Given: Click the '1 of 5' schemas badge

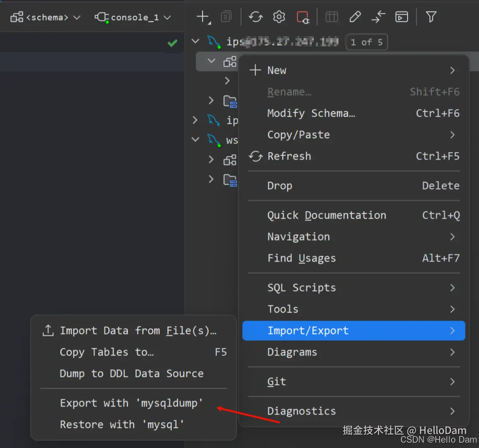Looking at the screenshot, I should (x=366, y=42).
